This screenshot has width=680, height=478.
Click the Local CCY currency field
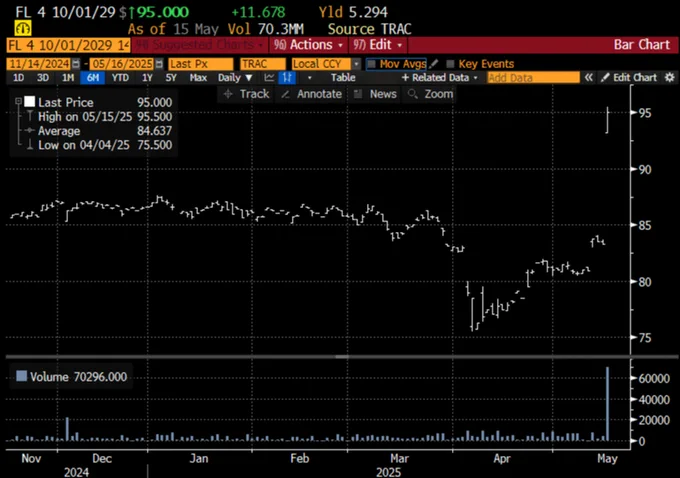point(321,64)
